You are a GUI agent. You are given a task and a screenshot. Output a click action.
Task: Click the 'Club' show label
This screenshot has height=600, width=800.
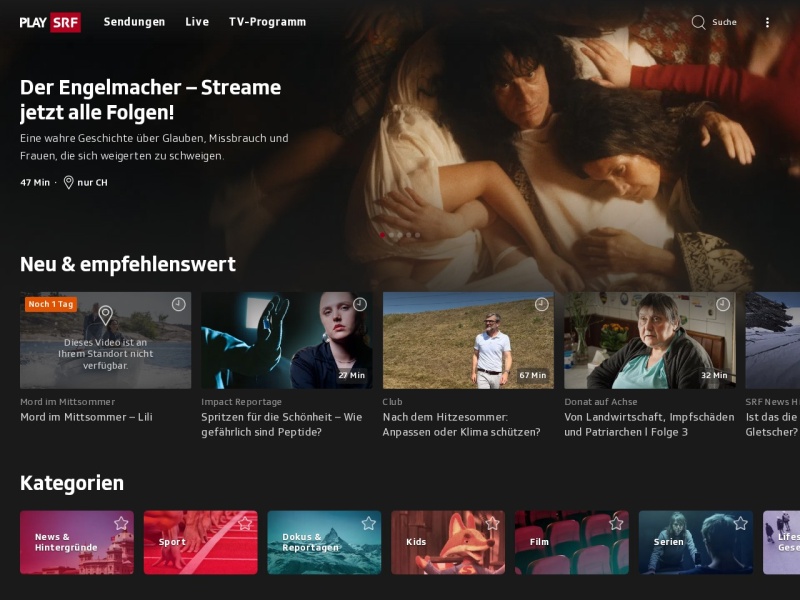(x=392, y=402)
